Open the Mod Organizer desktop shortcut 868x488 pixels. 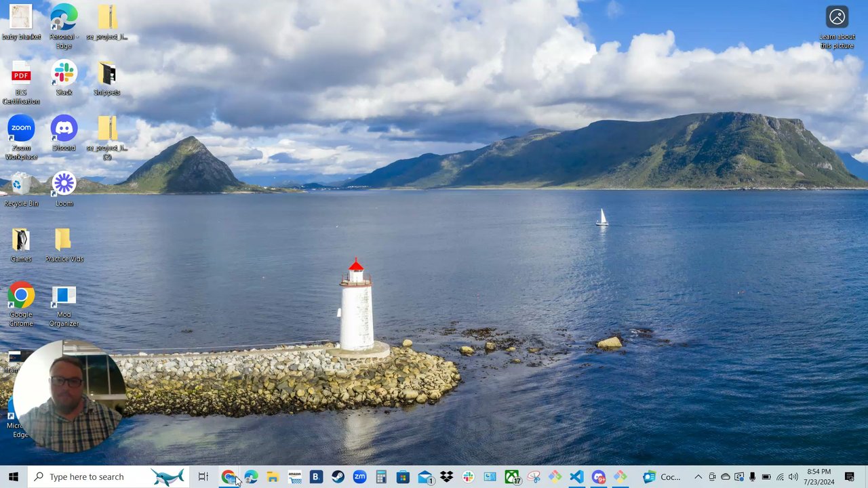tap(64, 296)
